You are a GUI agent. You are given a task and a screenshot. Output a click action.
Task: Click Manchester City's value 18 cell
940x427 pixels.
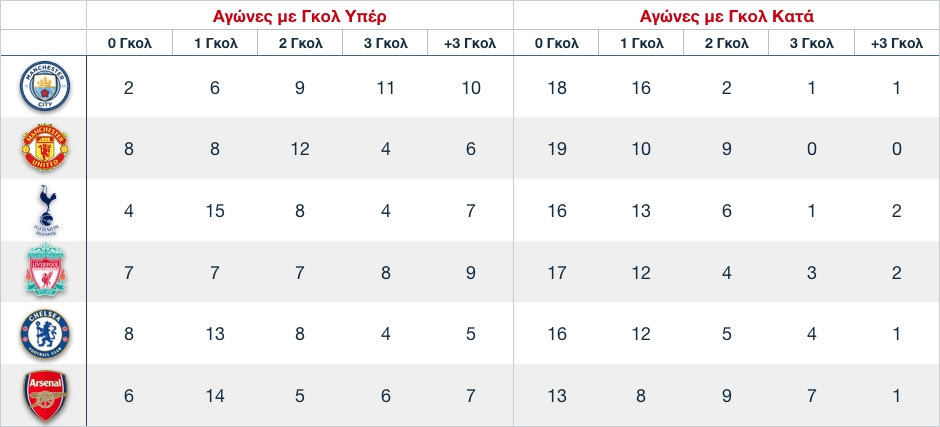click(557, 88)
